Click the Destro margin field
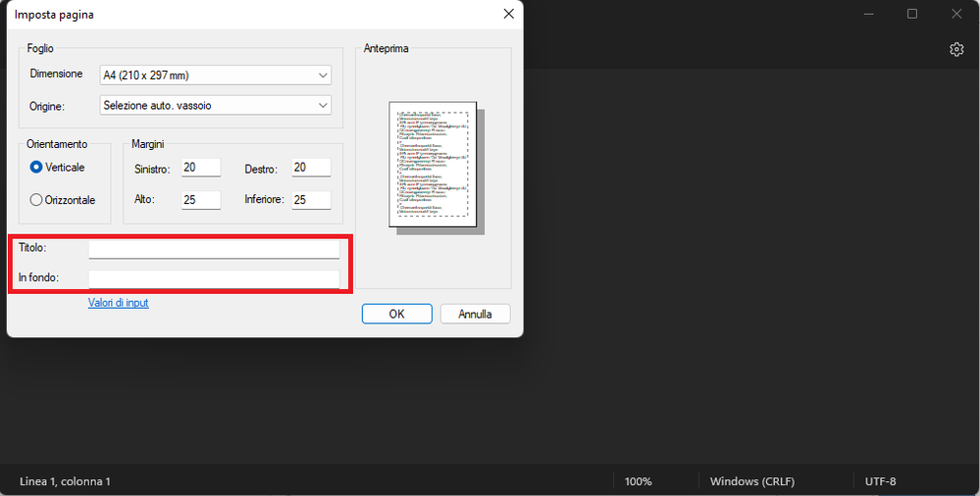Image resolution: width=980 pixels, height=496 pixels. click(311, 168)
